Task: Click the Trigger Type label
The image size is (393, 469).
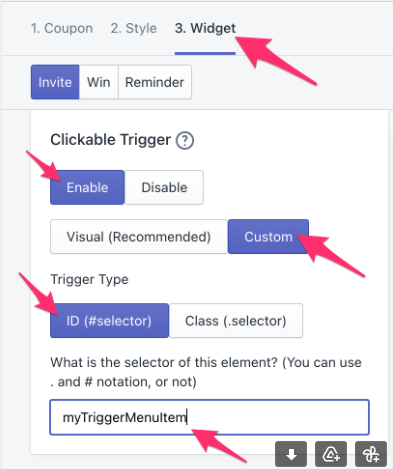Action: [x=89, y=279]
